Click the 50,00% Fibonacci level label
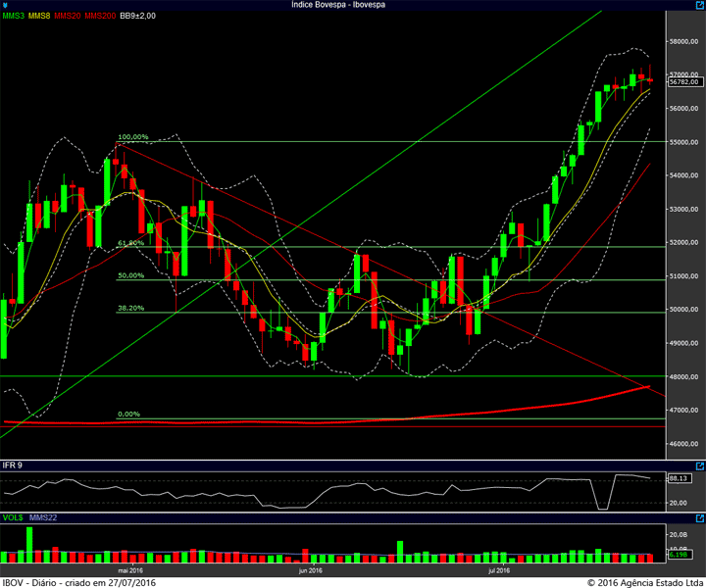This screenshot has height=588, width=706. click(130, 275)
